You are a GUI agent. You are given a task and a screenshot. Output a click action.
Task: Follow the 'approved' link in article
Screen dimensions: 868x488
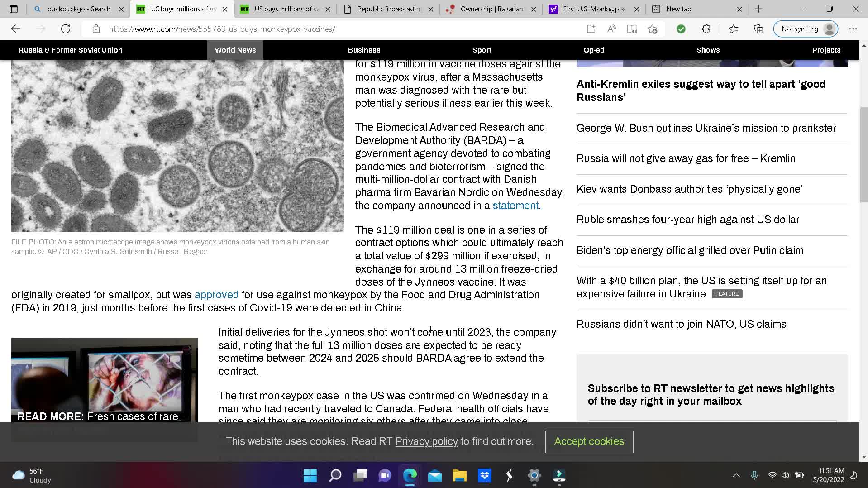(216, 295)
